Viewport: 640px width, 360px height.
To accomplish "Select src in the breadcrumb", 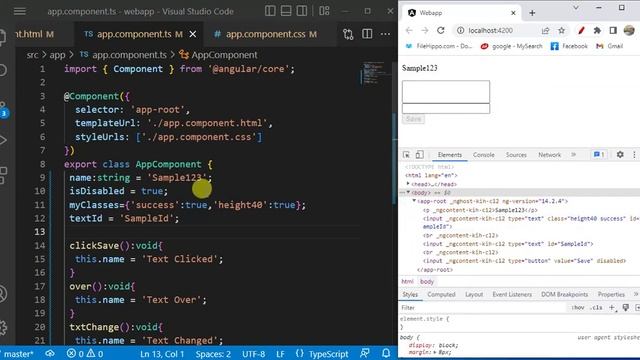I will click(32, 55).
